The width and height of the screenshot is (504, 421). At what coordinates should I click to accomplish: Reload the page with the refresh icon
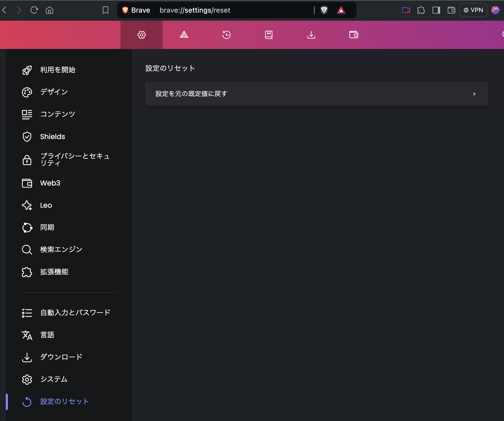[34, 10]
